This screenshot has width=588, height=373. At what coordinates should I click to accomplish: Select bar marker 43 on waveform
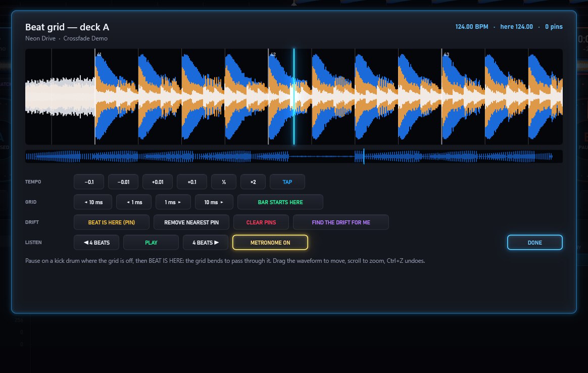tap(446, 55)
